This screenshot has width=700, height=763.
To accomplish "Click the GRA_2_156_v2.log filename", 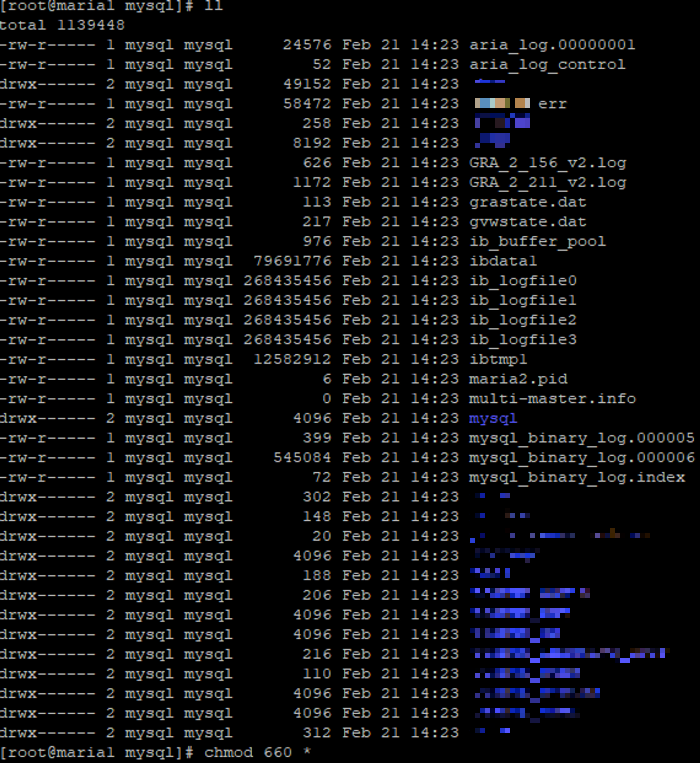I will (x=547, y=163).
